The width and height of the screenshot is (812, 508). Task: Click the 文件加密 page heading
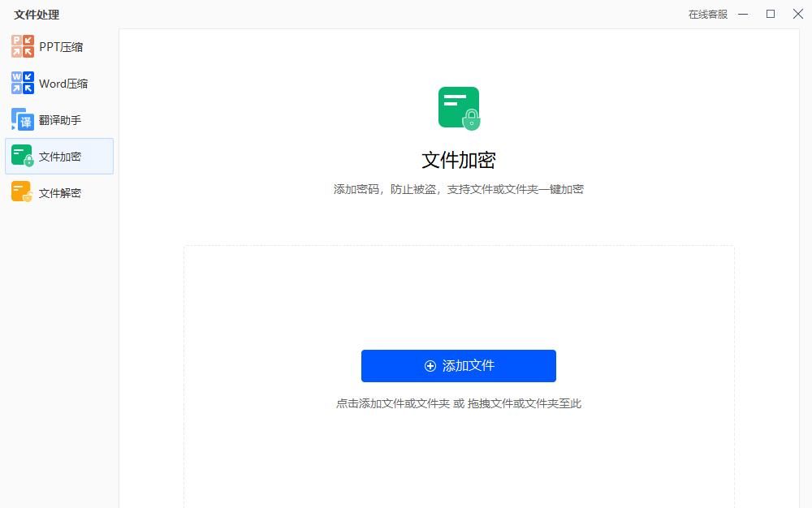click(459, 160)
